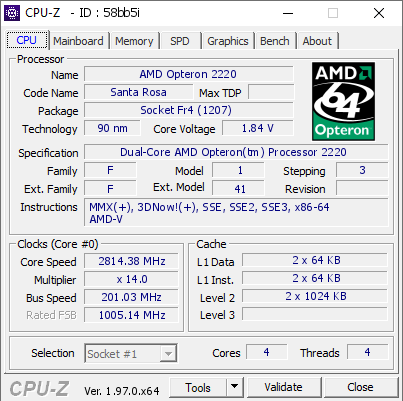Click the AMD 64 Opteron logo
This screenshot has height=401, width=403.
pyautogui.click(x=343, y=101)
